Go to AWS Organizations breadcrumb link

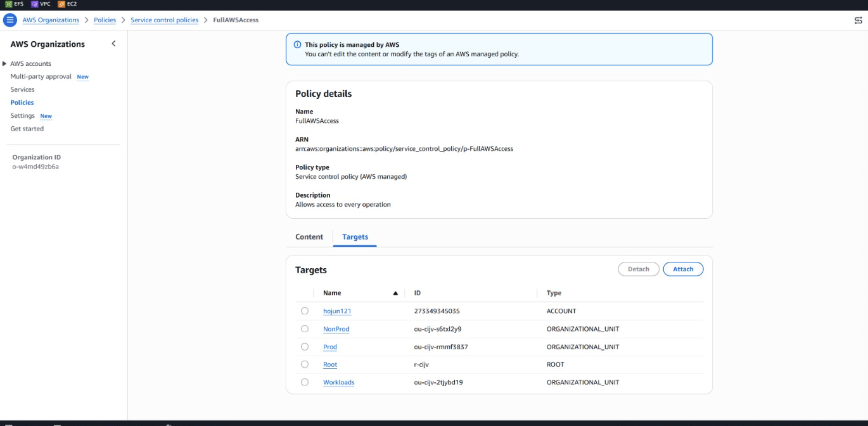[51, 20]
